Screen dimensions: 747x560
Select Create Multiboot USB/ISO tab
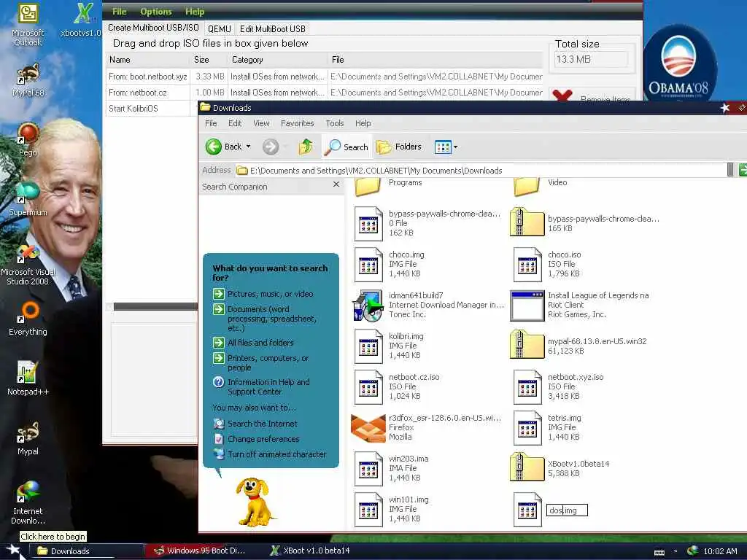(153, 28)
